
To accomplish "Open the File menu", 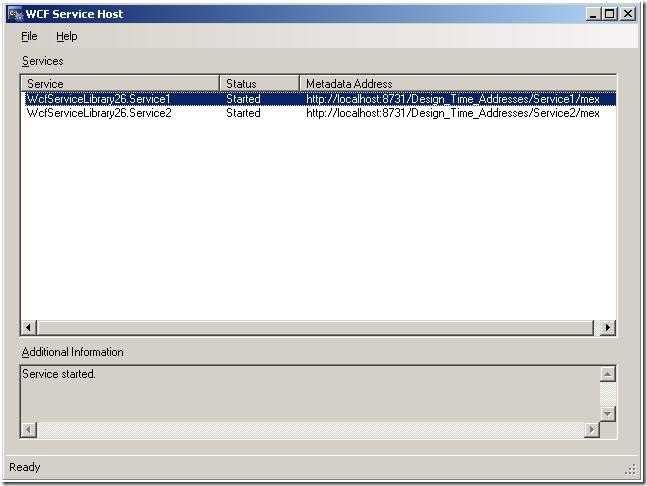I will pos(29,36).
